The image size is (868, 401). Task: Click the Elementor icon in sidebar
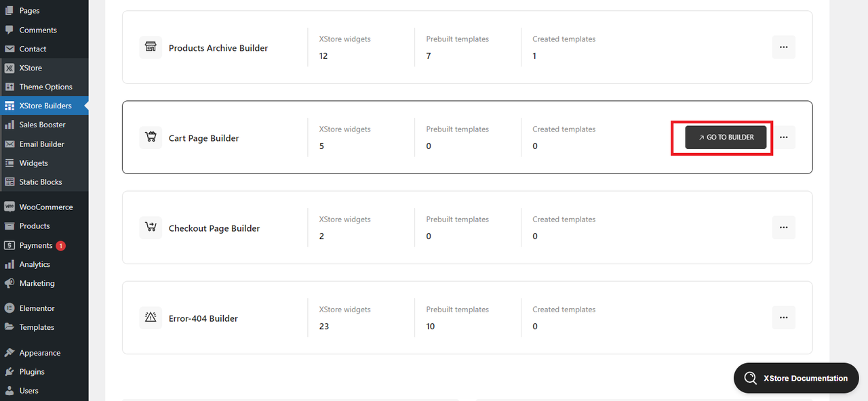pos(9,308)
